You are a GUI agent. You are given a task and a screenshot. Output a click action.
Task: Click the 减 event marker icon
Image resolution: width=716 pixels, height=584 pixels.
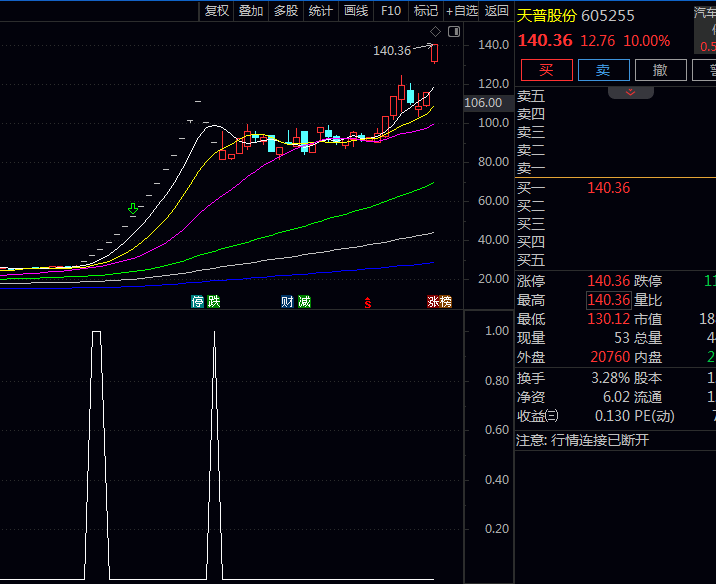303,301
